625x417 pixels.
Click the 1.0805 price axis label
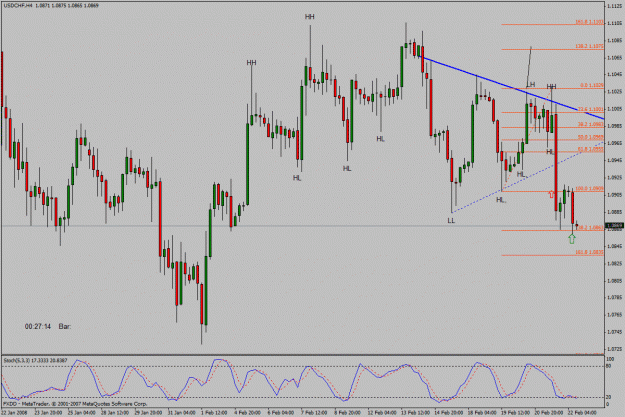(x=614, y=281)
